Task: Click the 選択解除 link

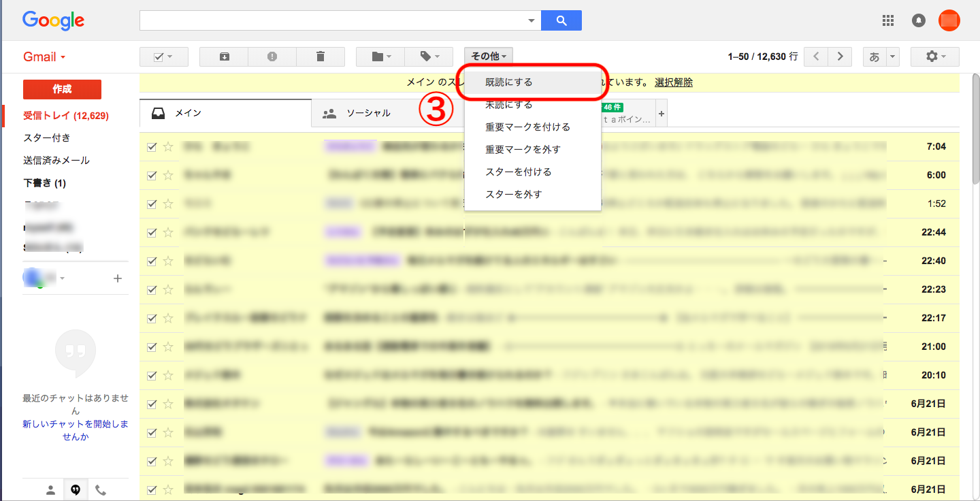Action: (x=674, y=82)
